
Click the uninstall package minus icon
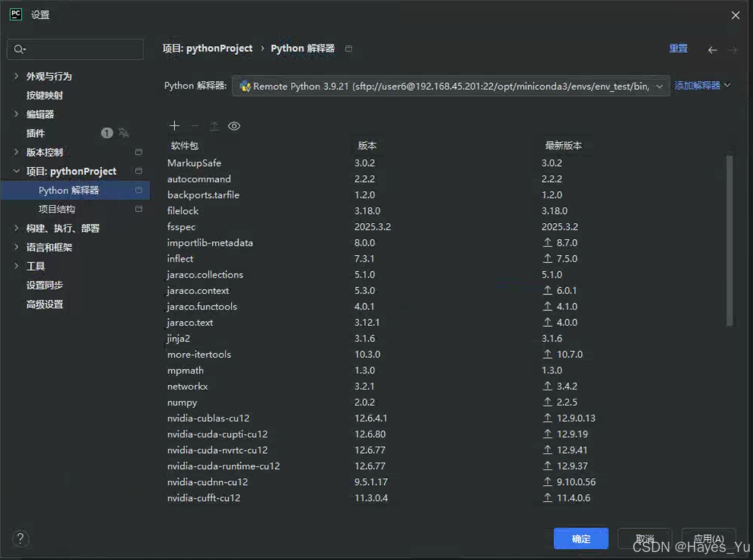[195, 126]
